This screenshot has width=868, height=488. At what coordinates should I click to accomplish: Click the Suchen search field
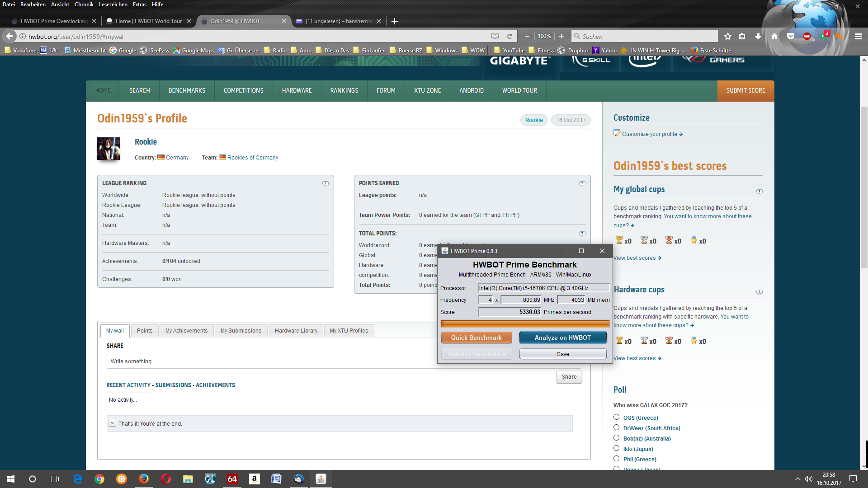pos(645,36)
